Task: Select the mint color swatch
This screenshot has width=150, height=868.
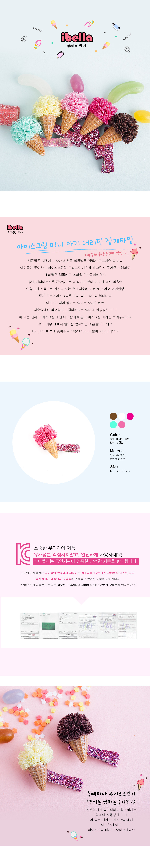Action: [113, 425]
